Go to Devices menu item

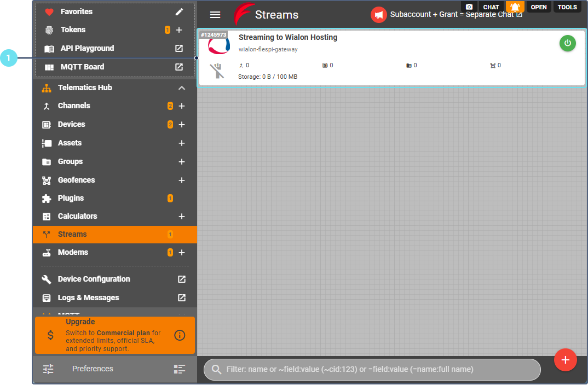pos(72,125)
